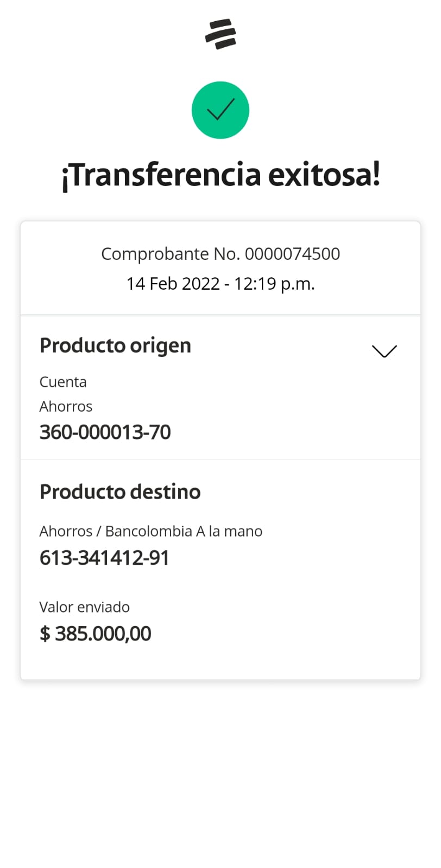Tap the receipt number 0000074500
Viewport: 441px width, 868px height.
pyautogui.click(x=292, y=254)
